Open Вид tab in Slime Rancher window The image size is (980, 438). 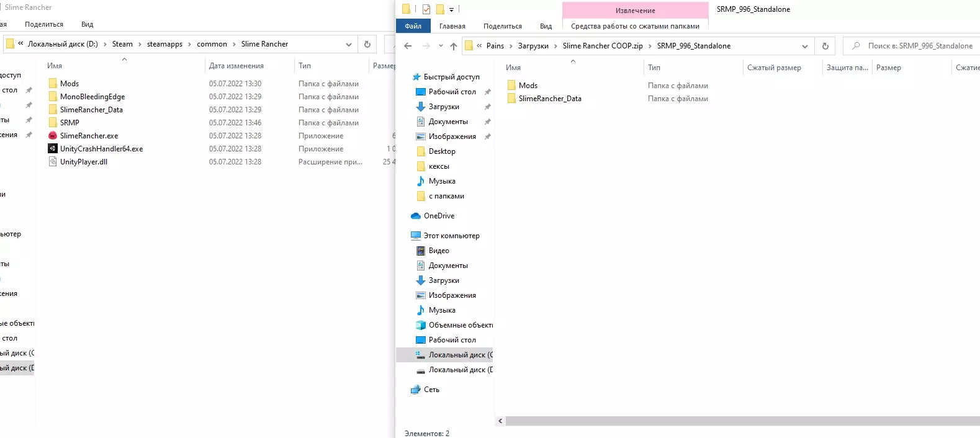pyautogui.click(x=88, y=24)
